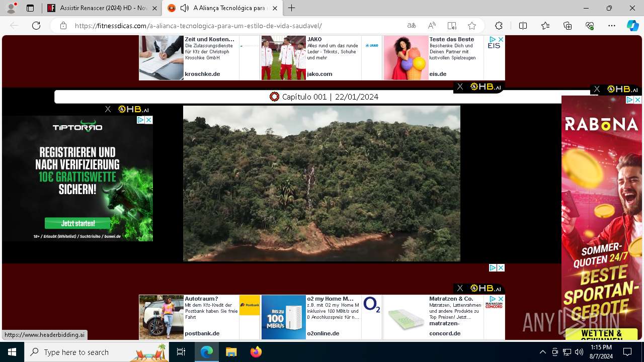Open File Explorer from the taskbar

[x=231, y=352]
